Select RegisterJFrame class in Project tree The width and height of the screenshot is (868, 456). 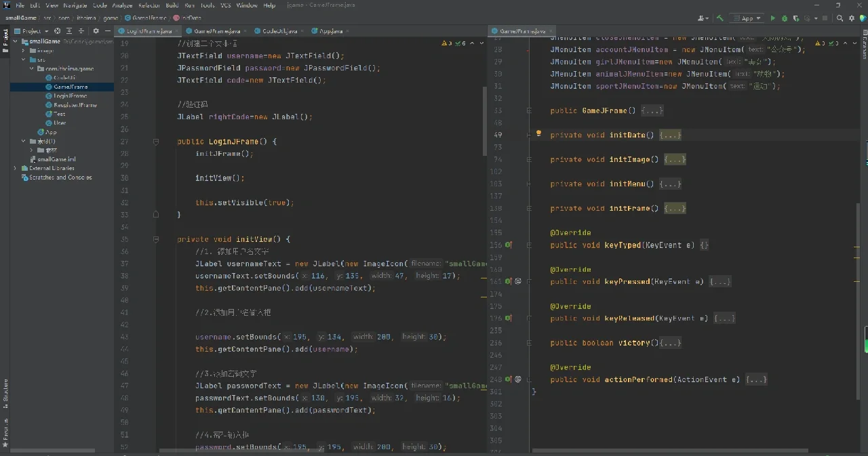click(x=71, y=105)
